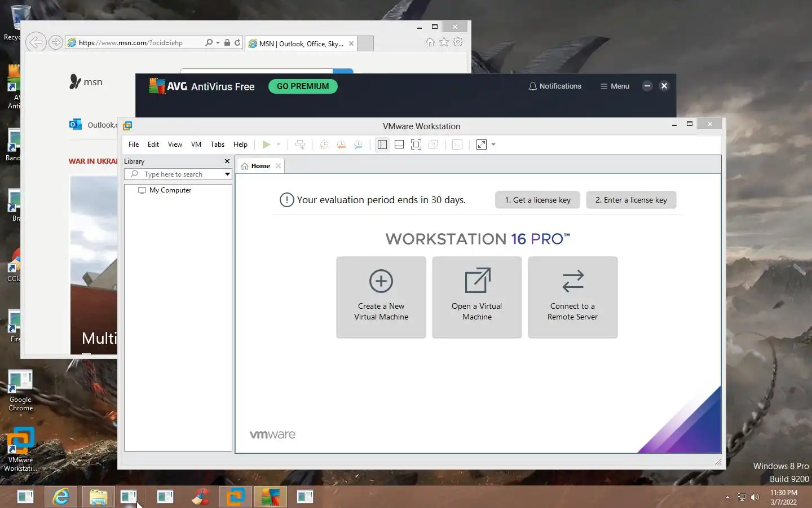Open the Edit menu in VMware
This screenshot has width=812, height=508.
153,144
